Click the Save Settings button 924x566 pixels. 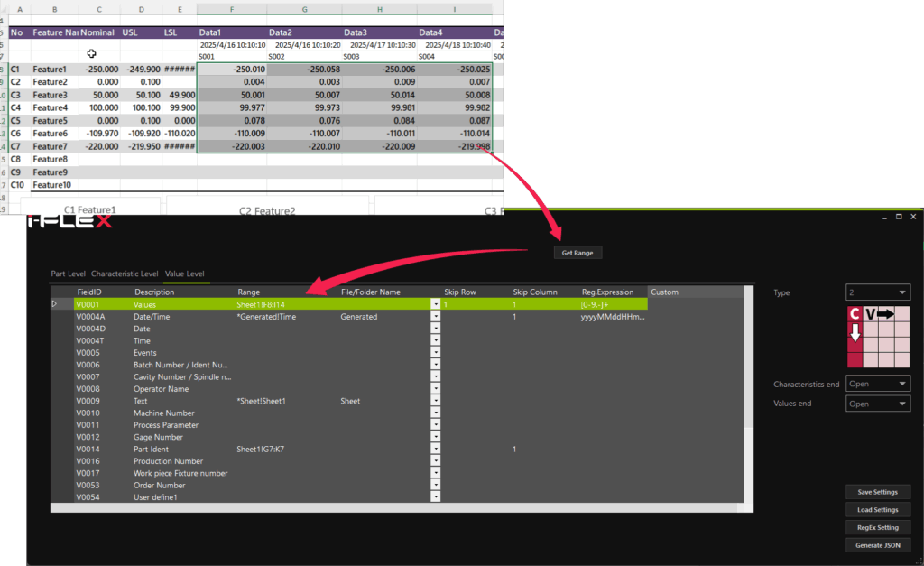click(x=877, y=492)
